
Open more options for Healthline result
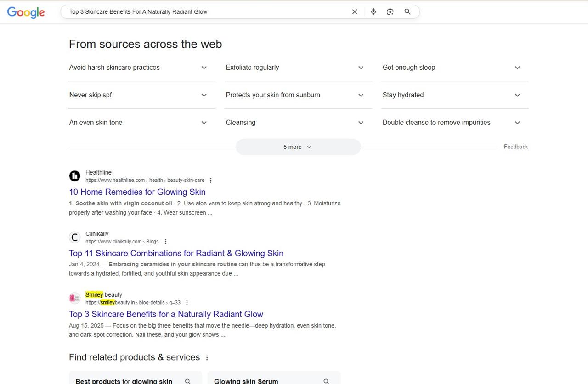coord(211,181)
